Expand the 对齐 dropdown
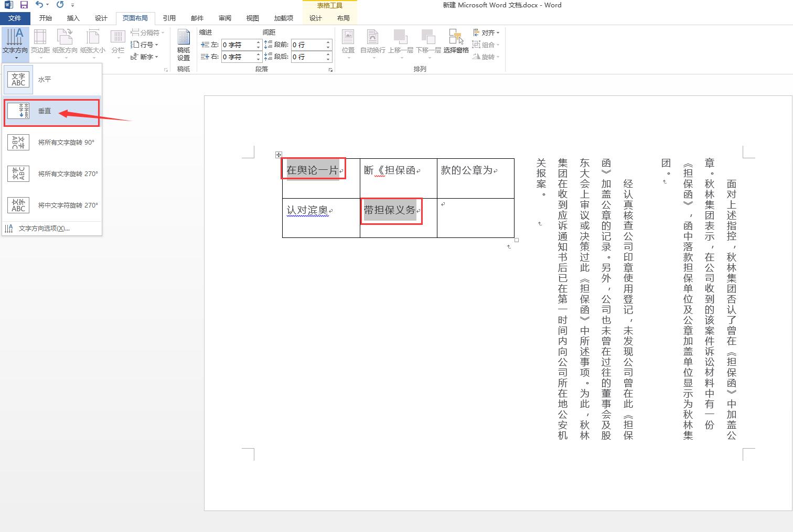Image resolution: width=793 pixels, height=532 pixels. [x=486, y=32]
